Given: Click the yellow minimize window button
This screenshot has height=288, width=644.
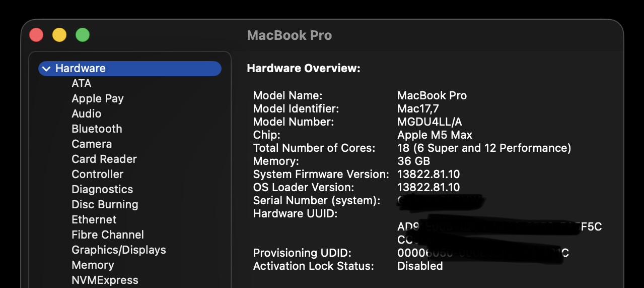Looking at the screenshot, I should 59,35.
